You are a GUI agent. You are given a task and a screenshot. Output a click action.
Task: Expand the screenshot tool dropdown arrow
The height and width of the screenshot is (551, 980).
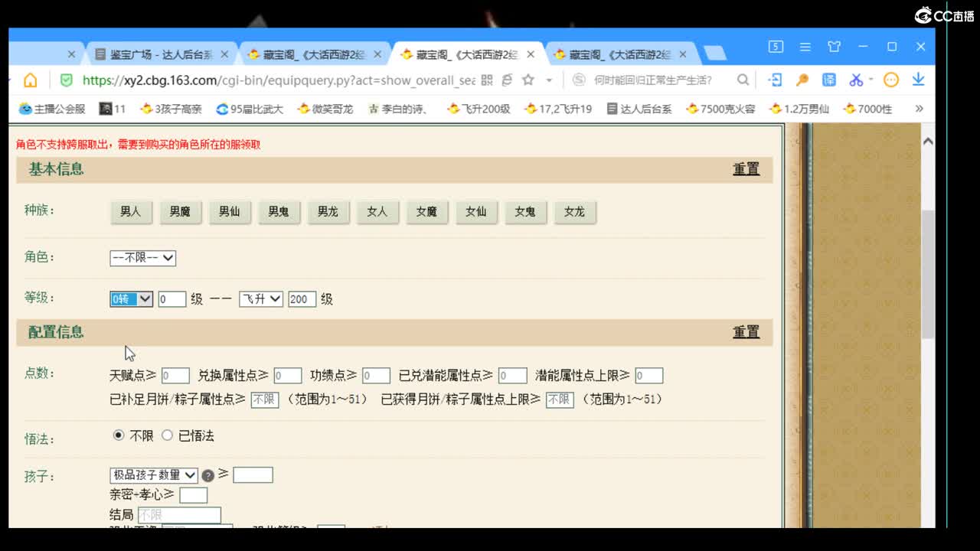coord(871,80)
